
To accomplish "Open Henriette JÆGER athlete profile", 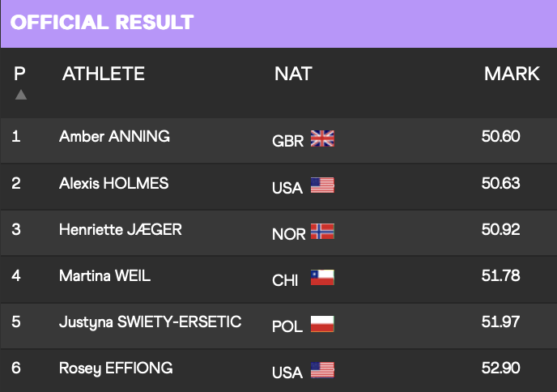I will pyautogui.click(x=121, y=229).
